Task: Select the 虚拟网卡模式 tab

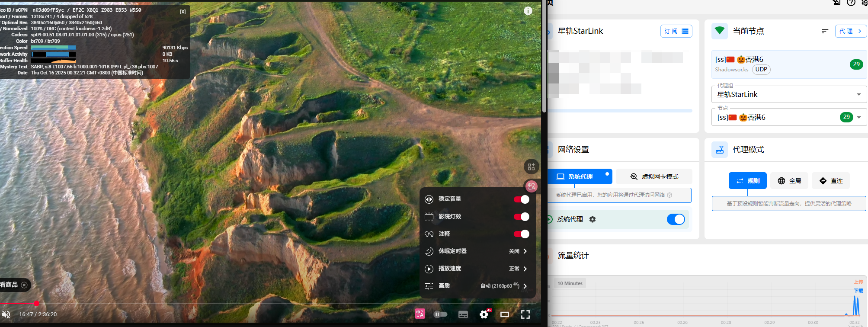Action: coord(654,176)
